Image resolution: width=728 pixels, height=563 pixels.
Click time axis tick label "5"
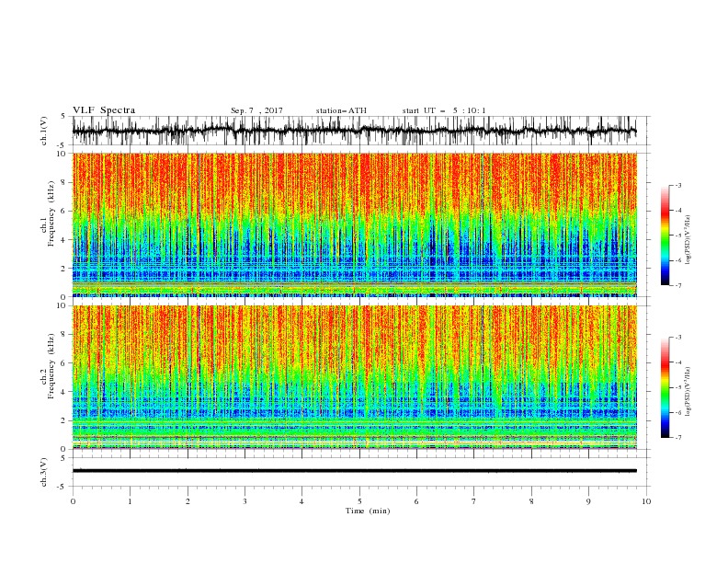(x=359, y=501)
